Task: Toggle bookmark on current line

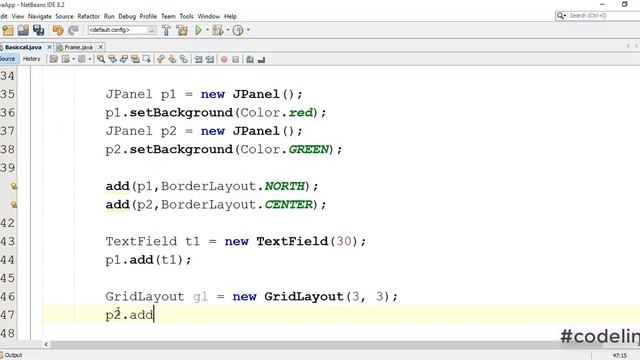Action: 184,60
